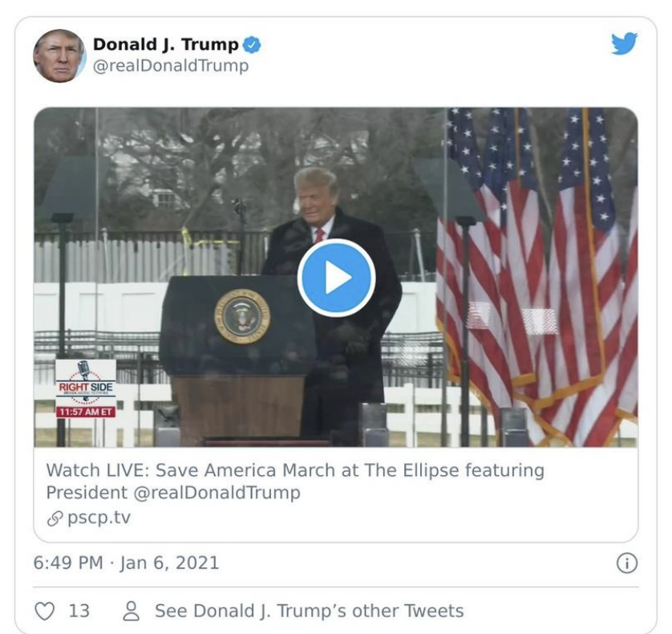Click the 11:57 AM ET overlay in the video
672x634 pixels.
pyautogui.click(x=86, y=412)
